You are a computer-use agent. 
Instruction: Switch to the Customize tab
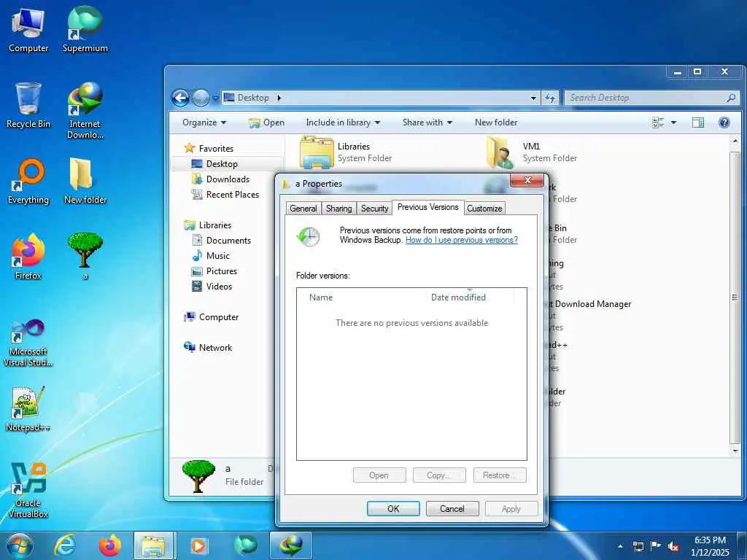484,209
